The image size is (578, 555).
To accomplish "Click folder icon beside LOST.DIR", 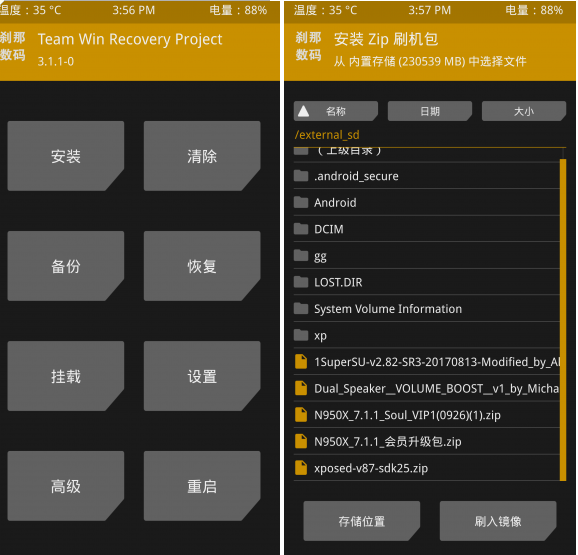I will click(301, 282).
